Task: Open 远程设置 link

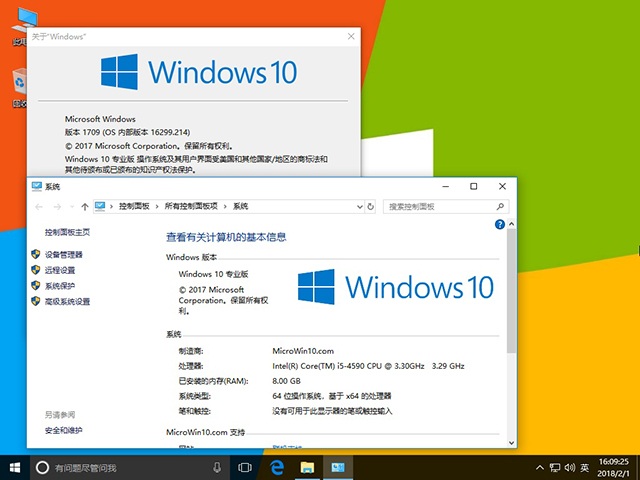Action: point(60,270)
